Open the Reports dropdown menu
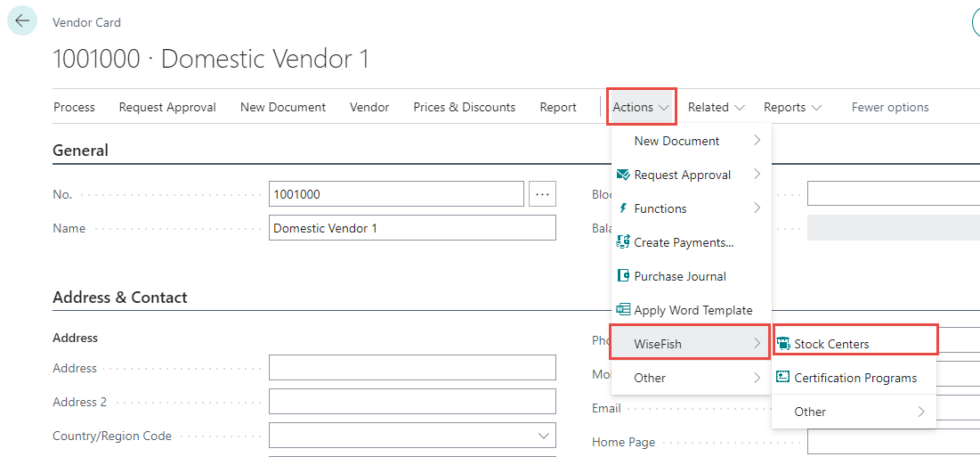 click(x=792, y=107)
